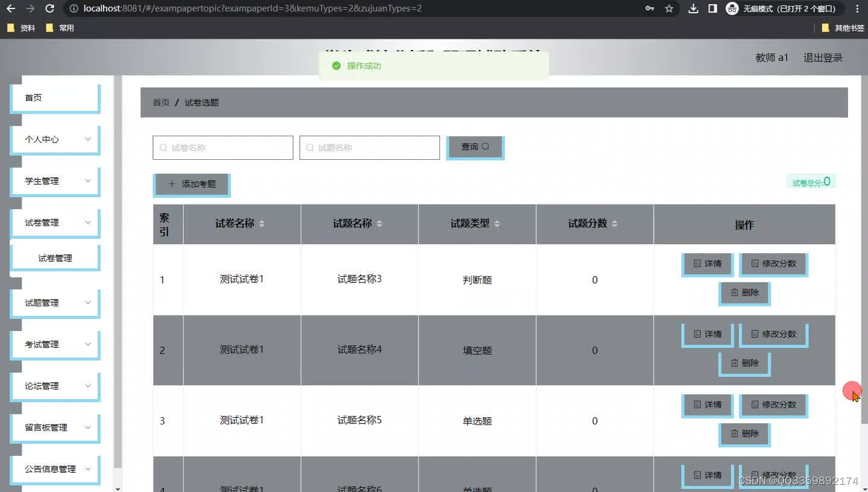Open the 资料 bookmark folder
Image resolution: width=868 pixels, height=492 pixels.
point(21,28)
